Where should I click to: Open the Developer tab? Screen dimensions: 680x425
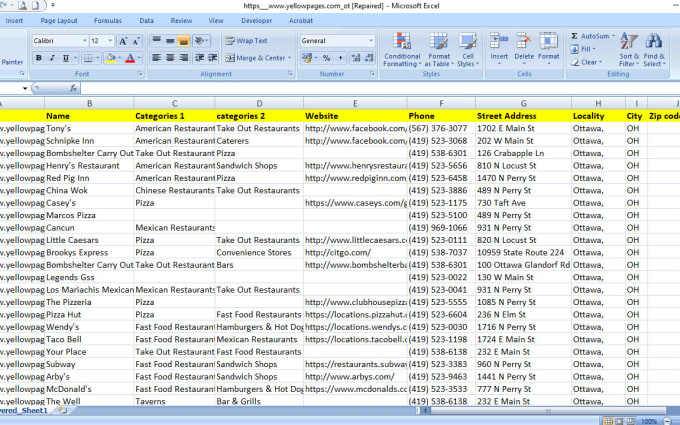(257, 20)
